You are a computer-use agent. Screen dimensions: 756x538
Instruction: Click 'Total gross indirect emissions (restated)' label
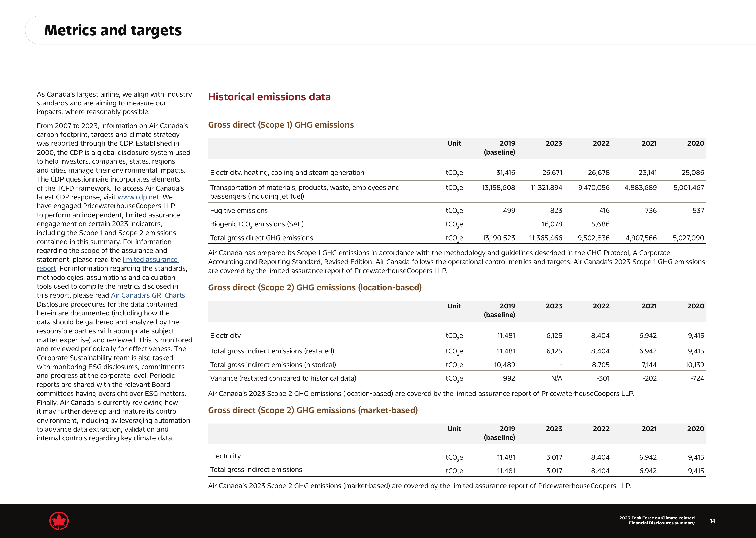(x=272, y=351)
